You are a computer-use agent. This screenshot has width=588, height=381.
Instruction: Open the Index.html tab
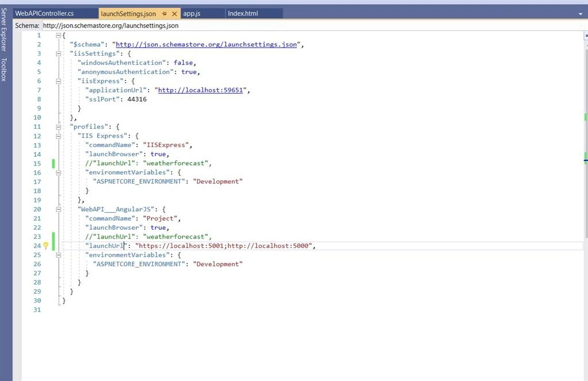click(243, 14)
